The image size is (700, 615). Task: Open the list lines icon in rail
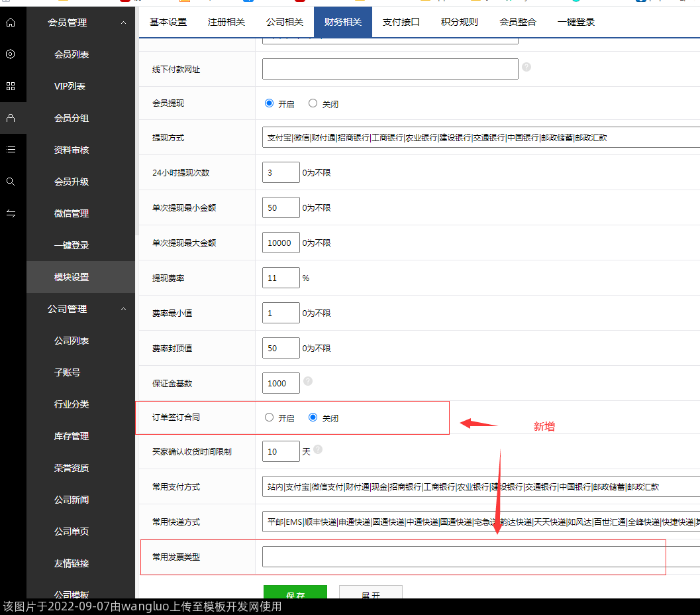point(11,150)
